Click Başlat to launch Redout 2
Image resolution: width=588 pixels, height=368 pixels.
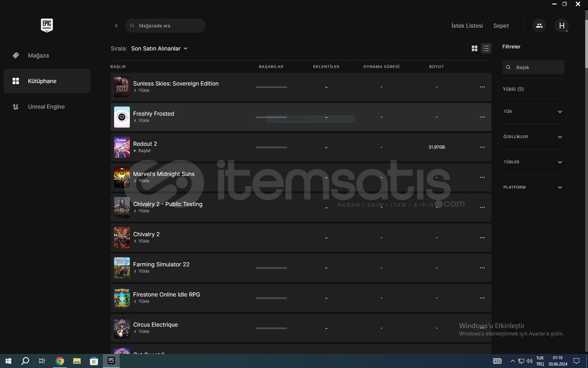point(142,151)
